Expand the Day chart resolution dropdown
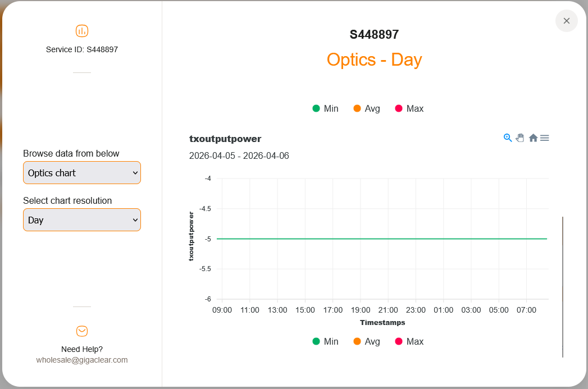Screen dimensions: 588x389 point(82,220)
